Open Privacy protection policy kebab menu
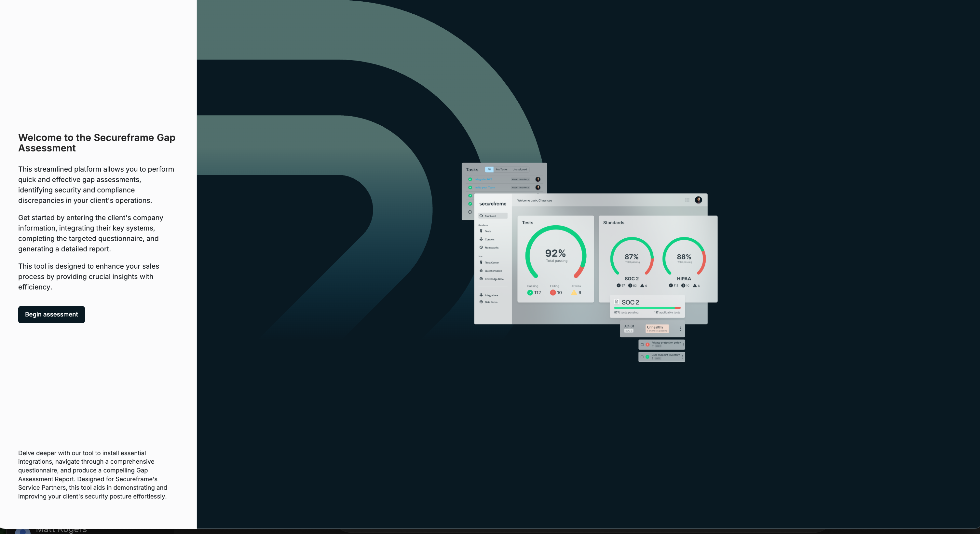The width and height of the screenshot is (980, 534). [684, 344]
